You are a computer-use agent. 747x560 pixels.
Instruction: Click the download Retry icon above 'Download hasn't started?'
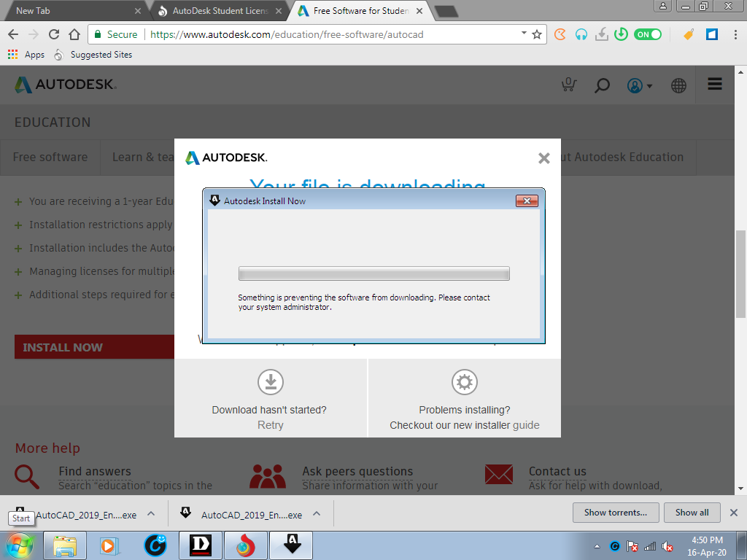(x=270, y=381)
